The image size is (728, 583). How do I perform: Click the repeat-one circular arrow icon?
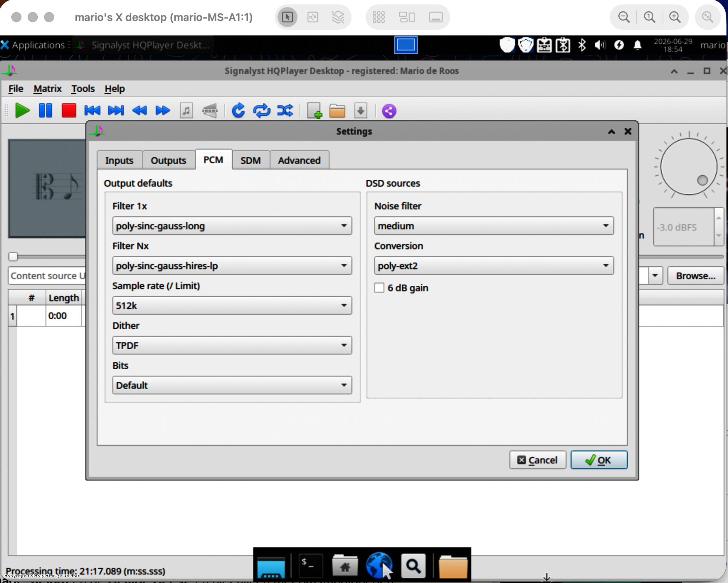(x=238, y=111)
